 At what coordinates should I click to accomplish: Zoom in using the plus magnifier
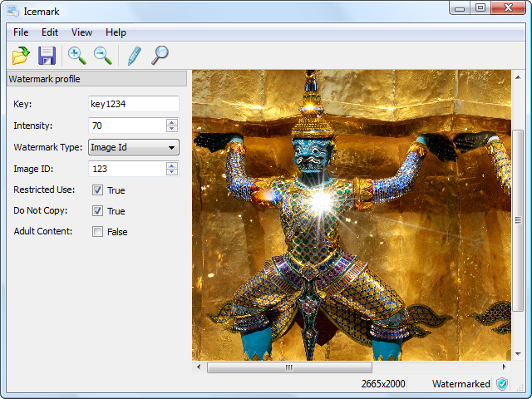coord(76,56)
